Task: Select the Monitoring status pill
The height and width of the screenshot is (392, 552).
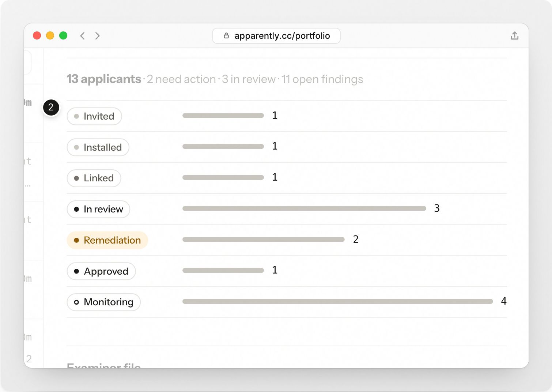Action: click(x=104, y=302)
